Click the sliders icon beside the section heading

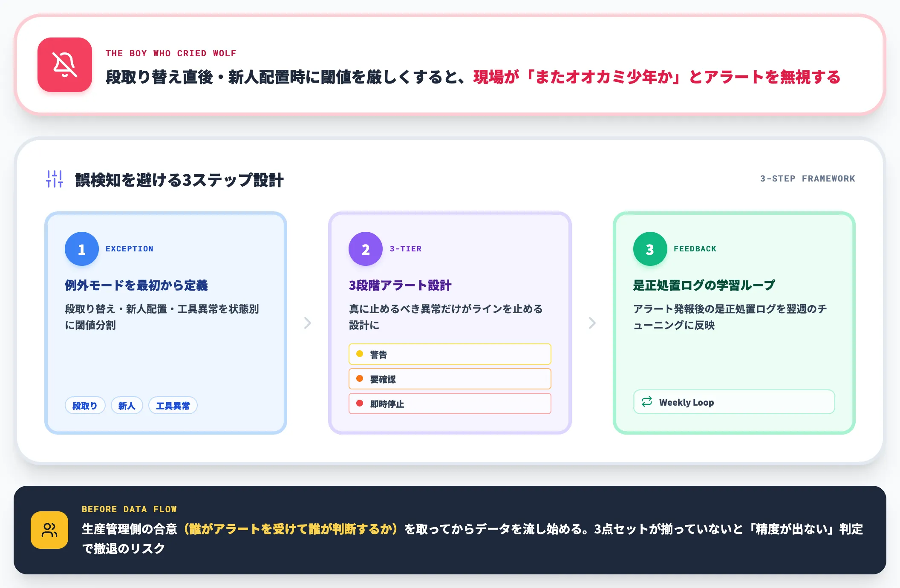(x=55, y=179)
